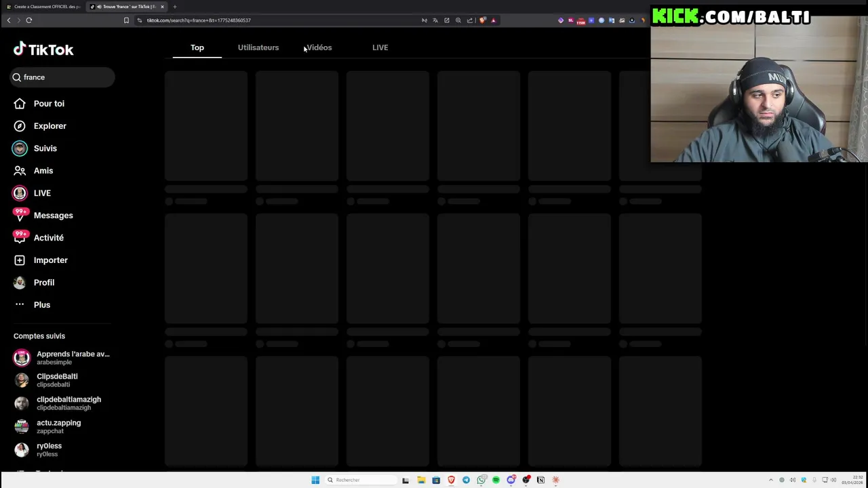This screenshot has width=868, height=488.
Task: Click browser back arrow
Action: click(9, 20)
